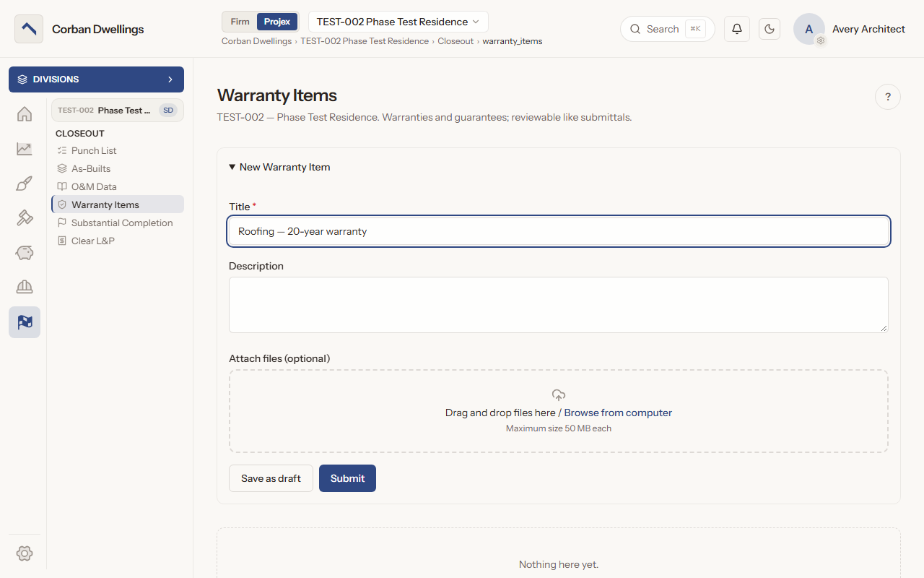Focus the Title input field
This screenshot has width=924, height=578.
tap(559, 231)
